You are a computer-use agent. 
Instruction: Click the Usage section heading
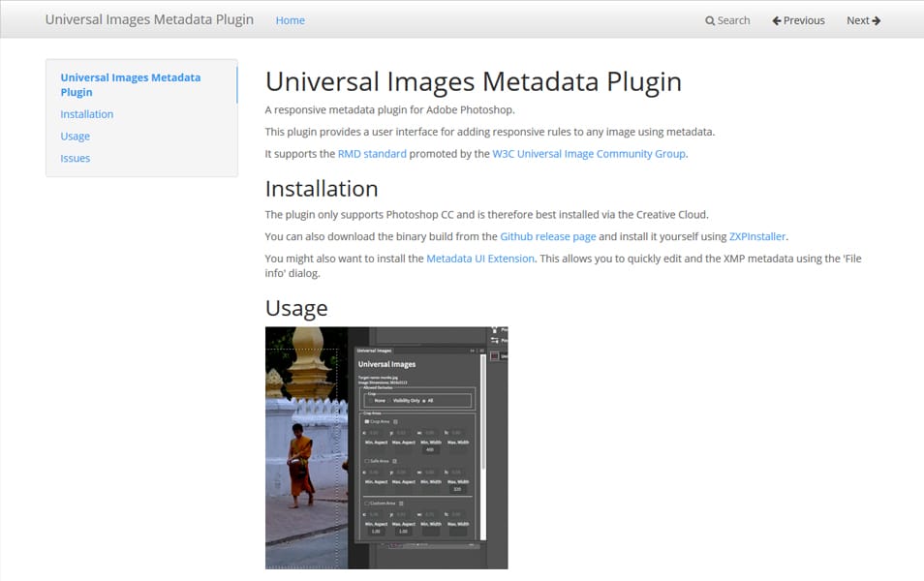(x=296, y=308)
